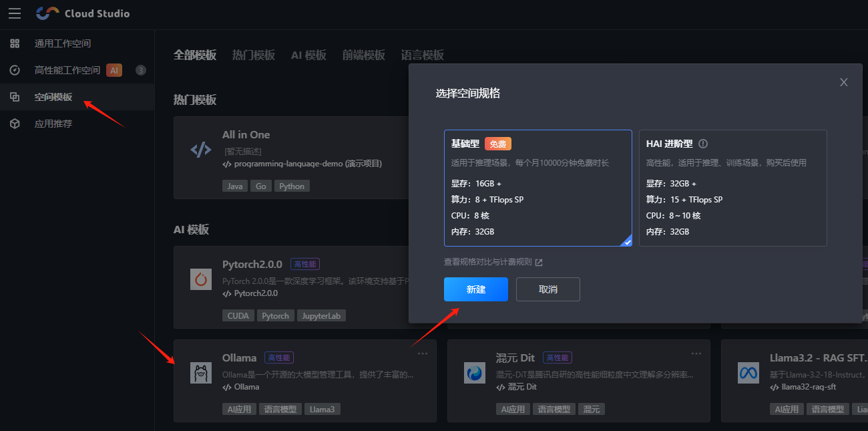Image resolution: width=868 pixels, height=431 pixels.
Task: Select the 基础型 plan card
Action: (x=537, y=188)
